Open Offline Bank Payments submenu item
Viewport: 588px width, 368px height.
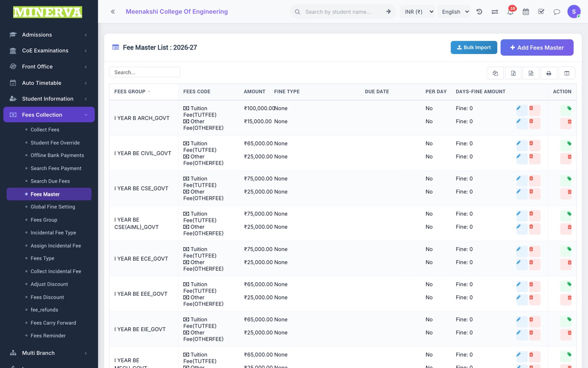[57, 155]
